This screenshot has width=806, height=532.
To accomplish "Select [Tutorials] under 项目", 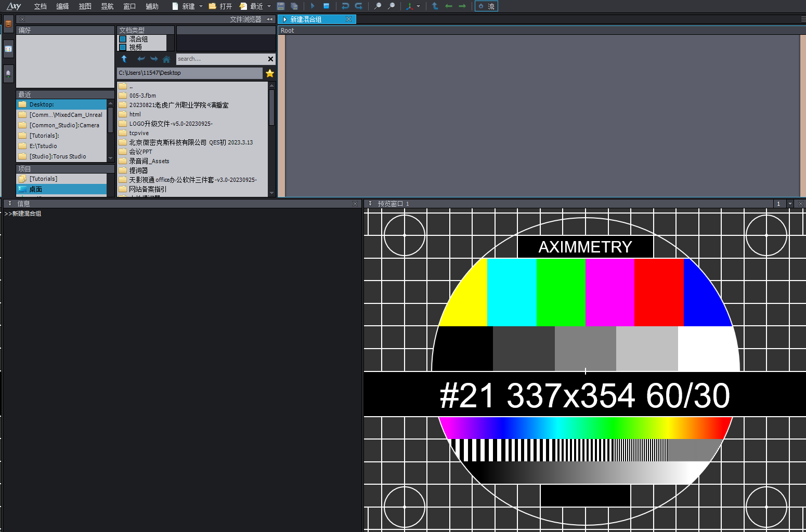I will coord(61,179).
